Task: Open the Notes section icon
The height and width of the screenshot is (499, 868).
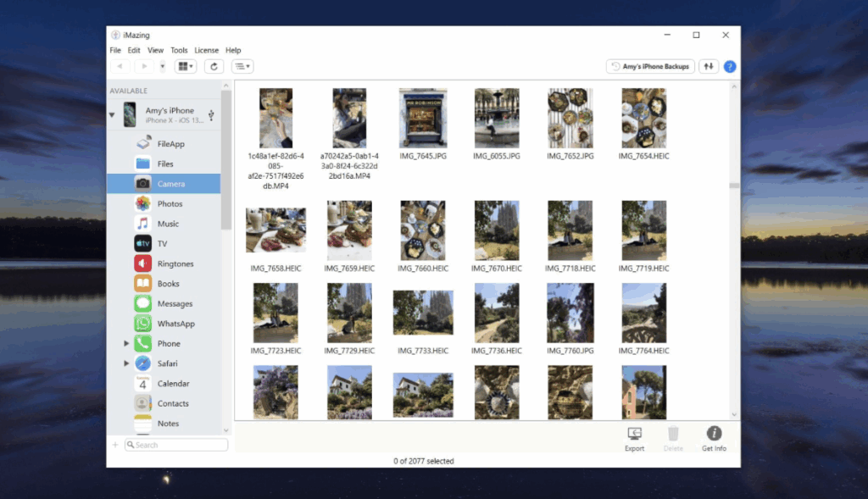Action: coord(142,424)
